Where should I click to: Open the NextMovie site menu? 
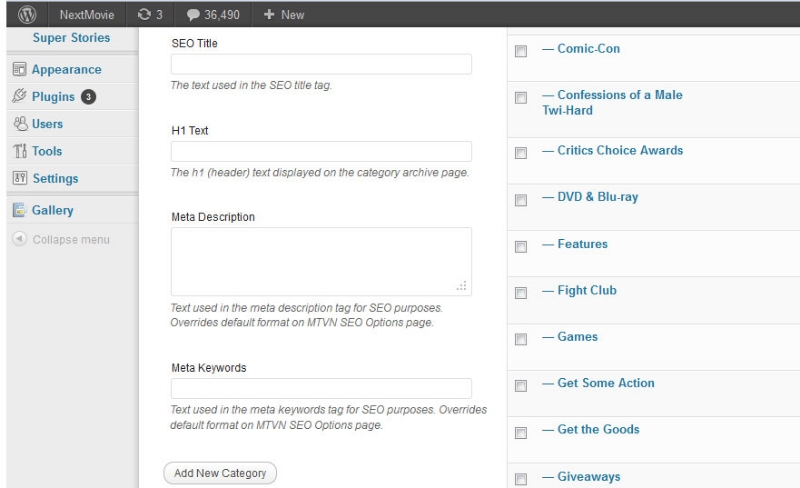(x=86, y=15)
